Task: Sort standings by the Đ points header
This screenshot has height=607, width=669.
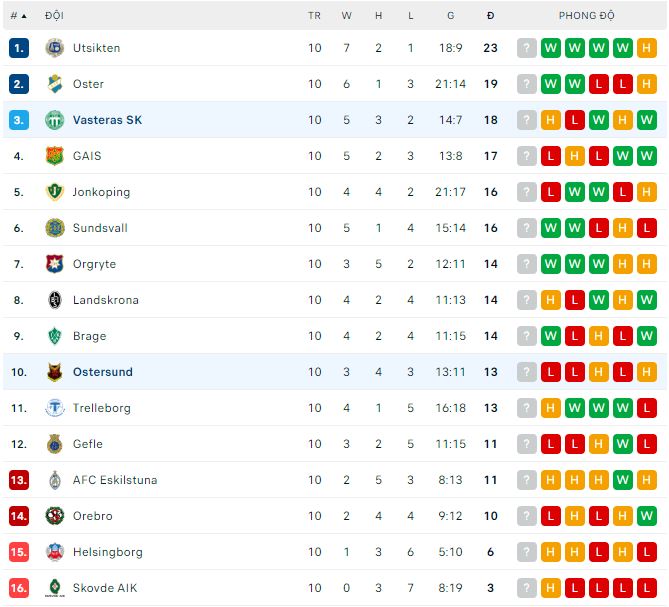Action: pos(490,16)
